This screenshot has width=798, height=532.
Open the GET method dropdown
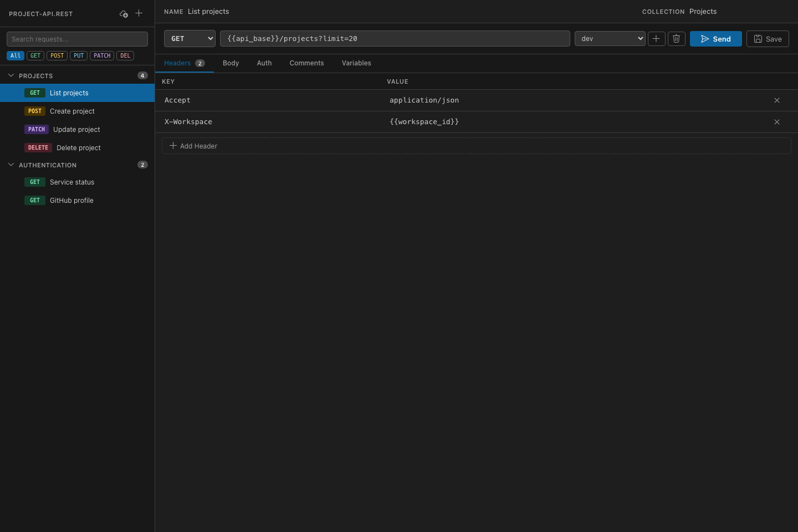tap(190, 39)
